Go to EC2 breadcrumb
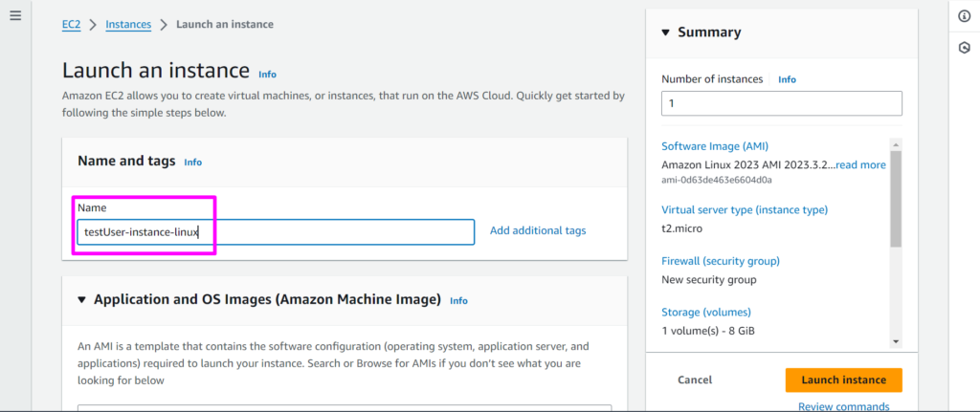The width and height of the screenshot is (980, 412). [71, 25]
